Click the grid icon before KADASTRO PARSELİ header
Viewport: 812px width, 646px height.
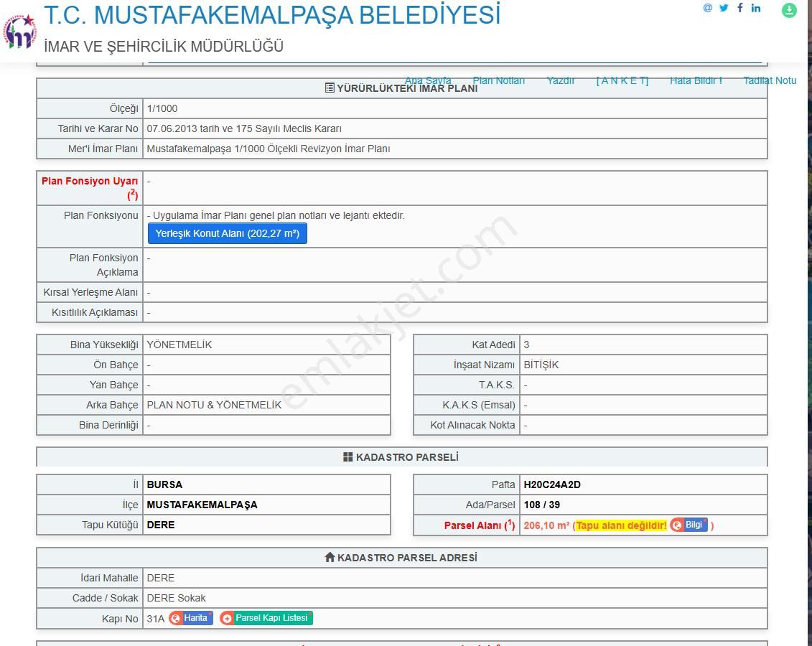tap(347, 457)
